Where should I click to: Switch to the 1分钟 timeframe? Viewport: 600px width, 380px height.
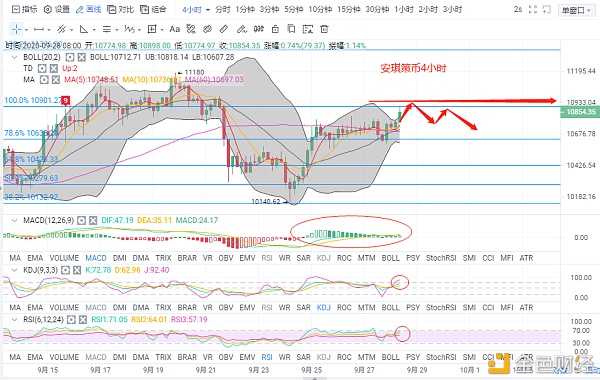(x=245, y=10)
